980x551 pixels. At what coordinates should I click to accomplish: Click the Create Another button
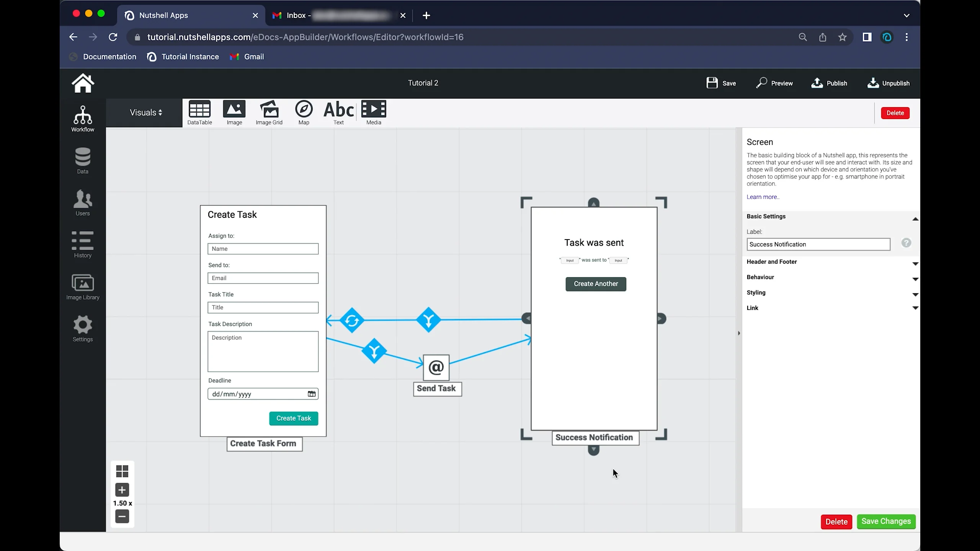pyautogui.click(x=596, y=284)
